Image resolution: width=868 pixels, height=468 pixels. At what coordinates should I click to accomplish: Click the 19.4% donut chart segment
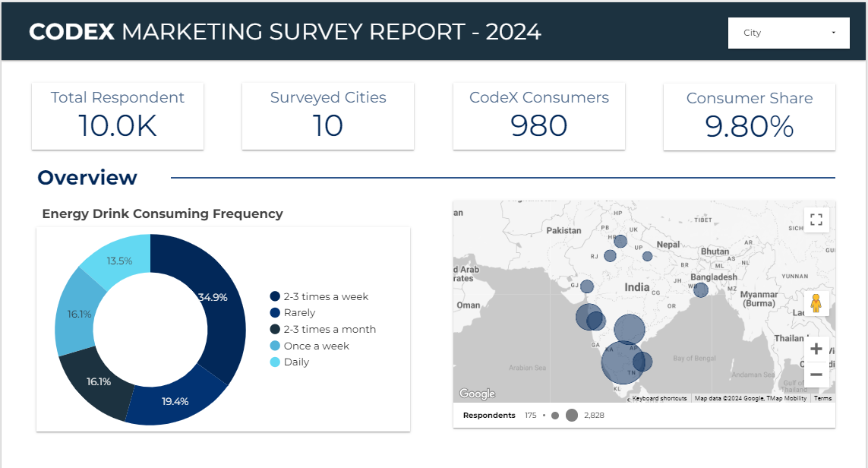175,403
